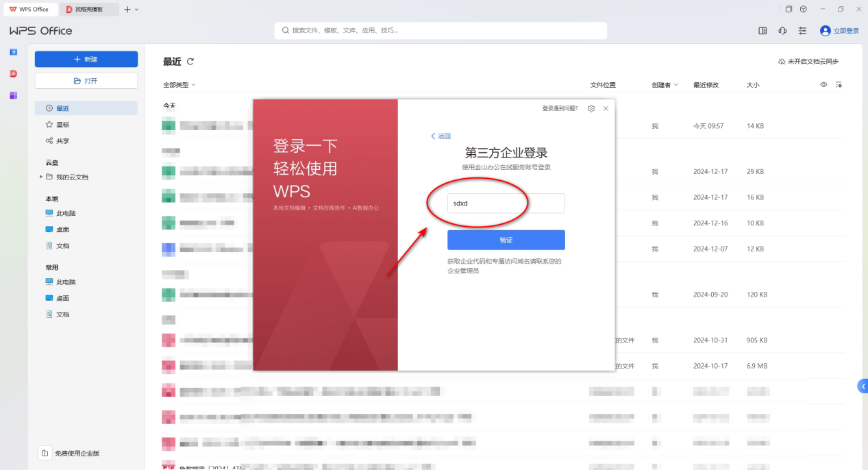Open the login dialog's gear settings
This screenshot has width=868, height=470.
click(591, 108)
